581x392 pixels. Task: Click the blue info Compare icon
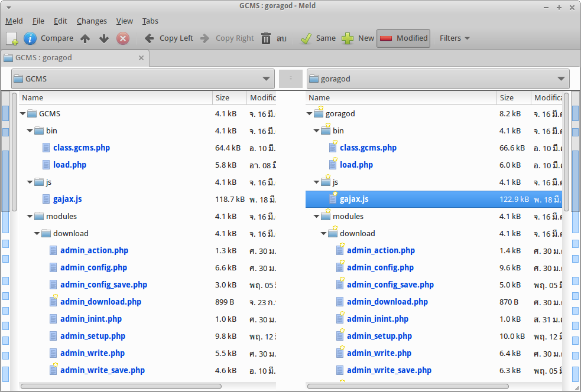(x=30, y=38)
